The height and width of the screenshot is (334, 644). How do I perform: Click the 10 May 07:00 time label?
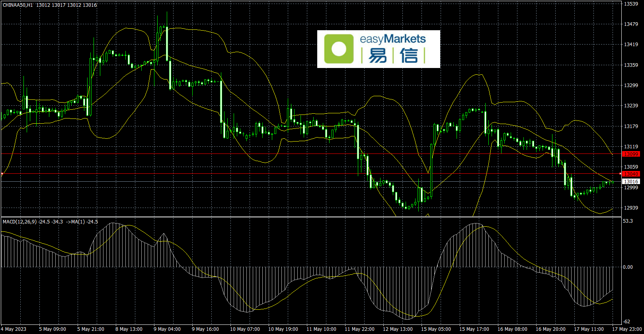pyautogui.click(x=245, y=329)
